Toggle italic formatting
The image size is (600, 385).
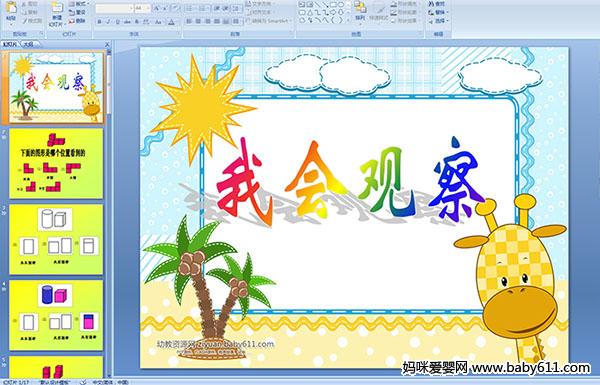click(108, 22)
